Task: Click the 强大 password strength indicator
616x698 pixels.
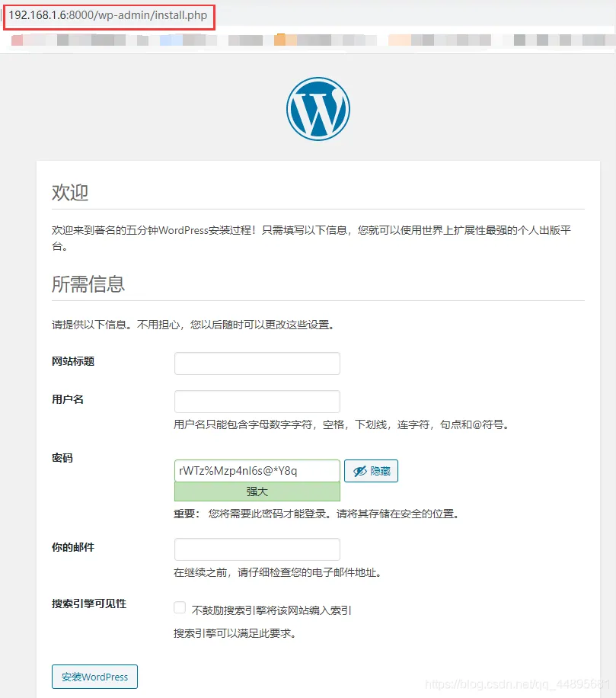Action: click(x=257, y=491)
